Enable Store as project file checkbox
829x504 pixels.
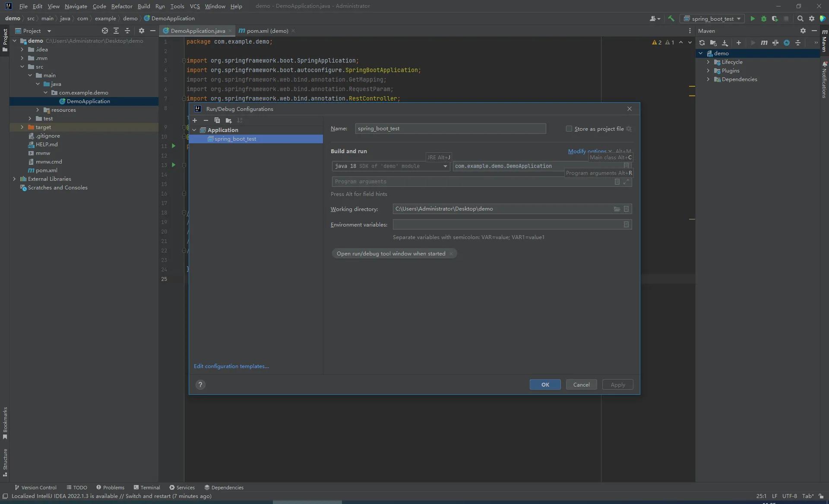coord(569,129)
